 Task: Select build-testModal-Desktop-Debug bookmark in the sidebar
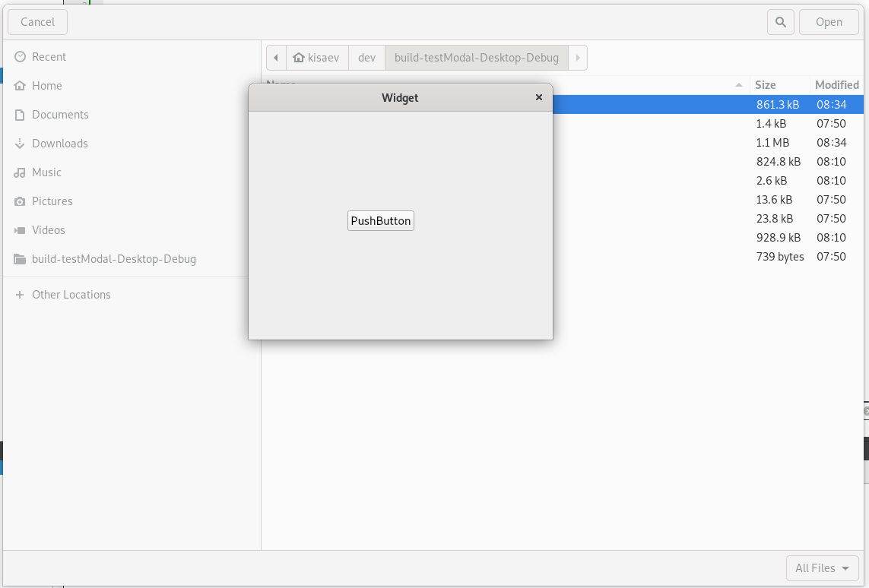coord(113,259)
